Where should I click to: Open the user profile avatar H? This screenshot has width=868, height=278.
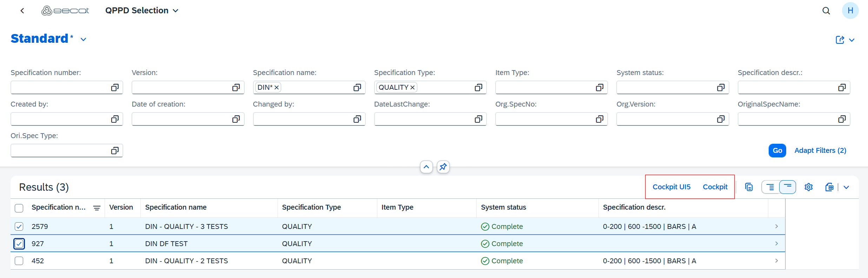click(850, 11)
